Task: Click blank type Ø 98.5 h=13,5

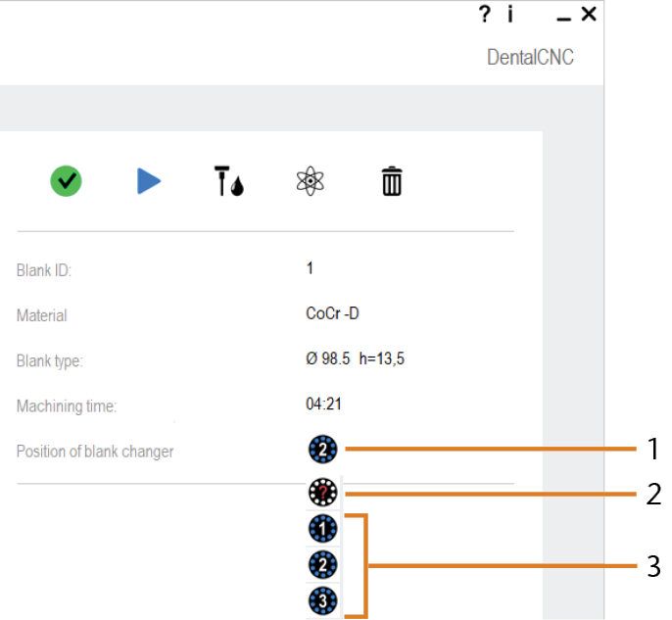Action: pos(355,358)
